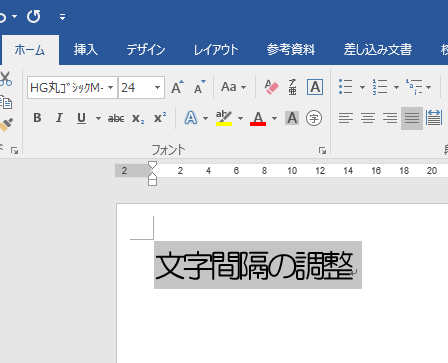The image size is (448, 363).
Task: Apply the yellow text highlight color
Action: pos(224,118)
